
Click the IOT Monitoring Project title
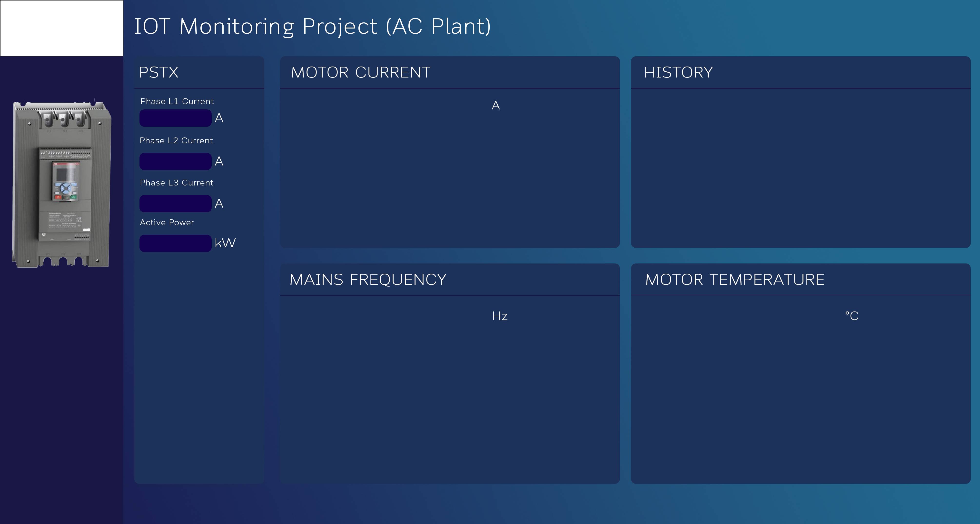pos(312,27)
